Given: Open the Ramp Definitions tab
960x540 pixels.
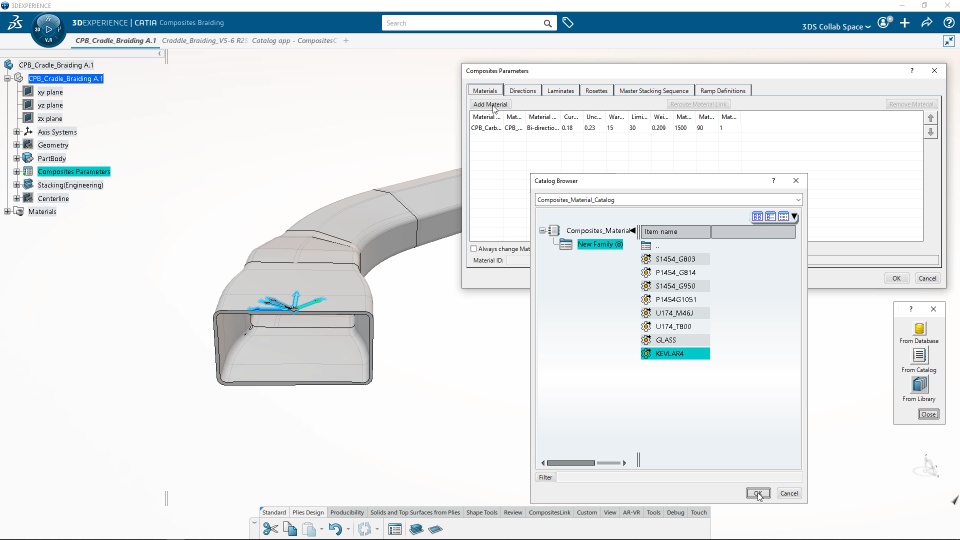Looking at the screenshot, I should coord(722,91).
